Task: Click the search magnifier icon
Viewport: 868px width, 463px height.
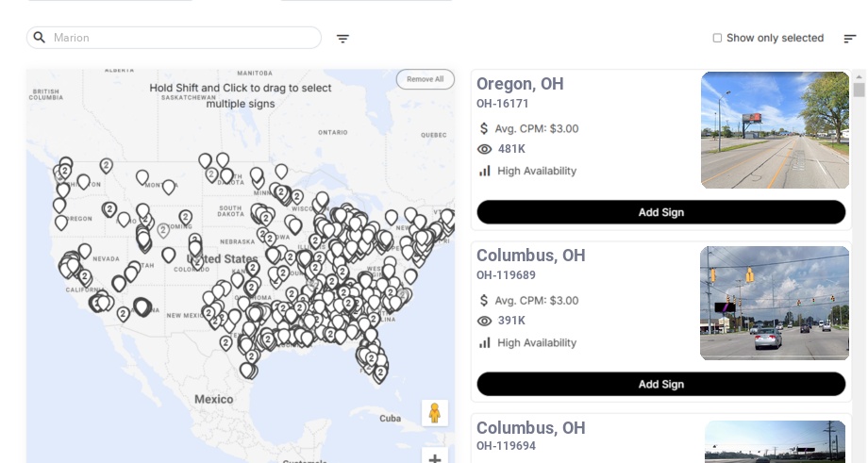Action: coord(40,38)
